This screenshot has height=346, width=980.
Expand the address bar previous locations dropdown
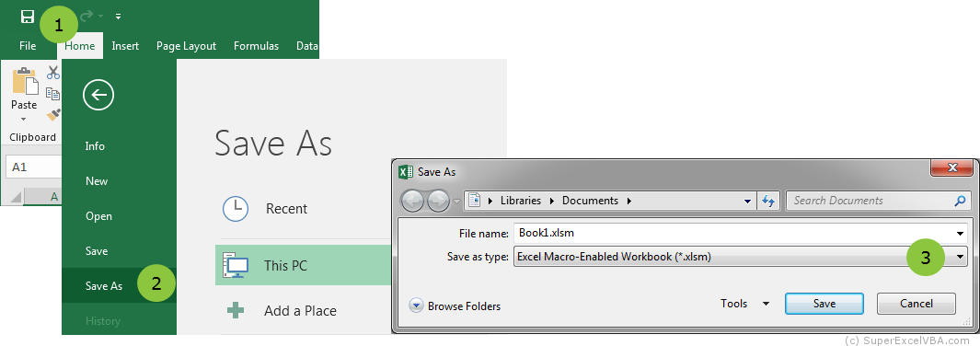click(747, 202)
